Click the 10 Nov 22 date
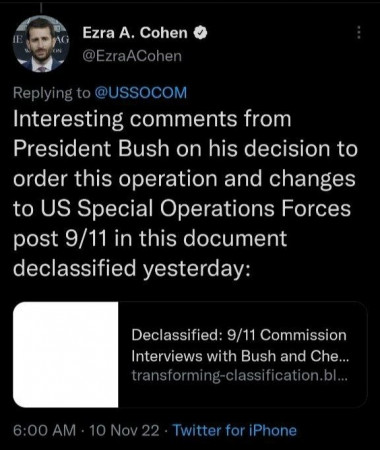The image size is (380, 450). click(124, 430)
